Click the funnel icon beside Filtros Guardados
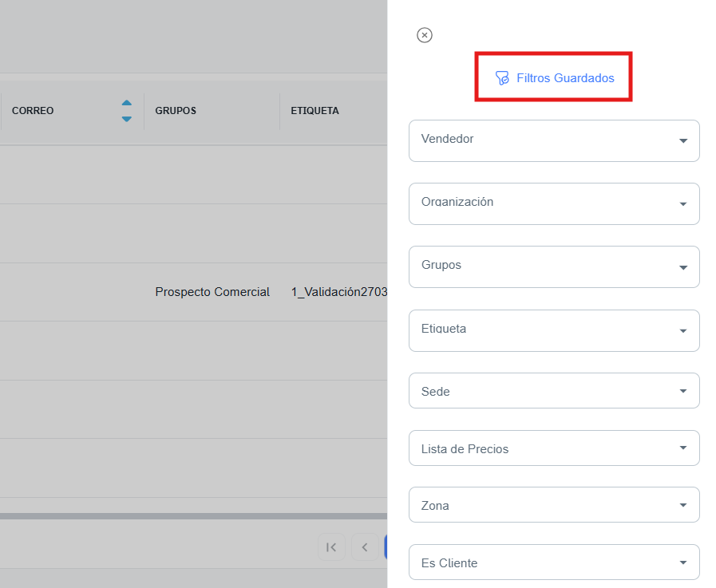The image size is (716, 588). pos(502,78)
